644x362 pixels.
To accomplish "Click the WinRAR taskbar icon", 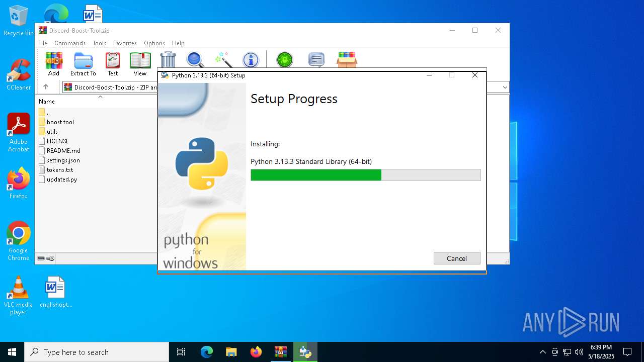I will point(281,352).
